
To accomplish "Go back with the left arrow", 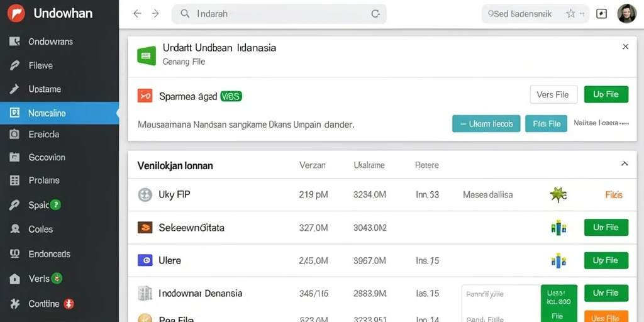I will click(x=137, y=14).
